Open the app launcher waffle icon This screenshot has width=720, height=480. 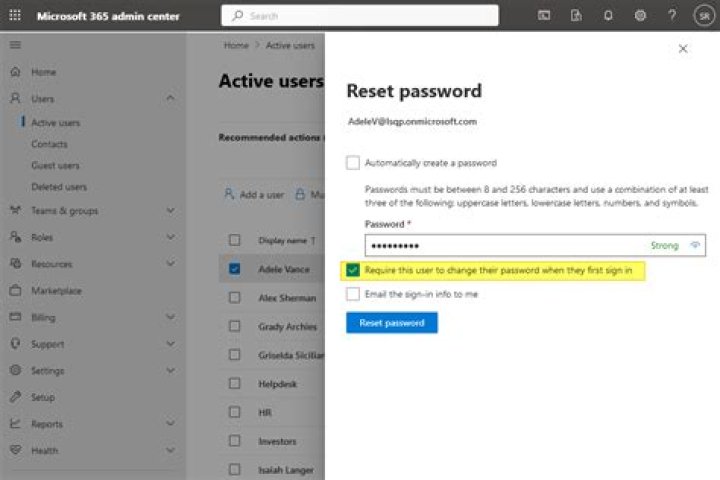[x=15, y=16]
